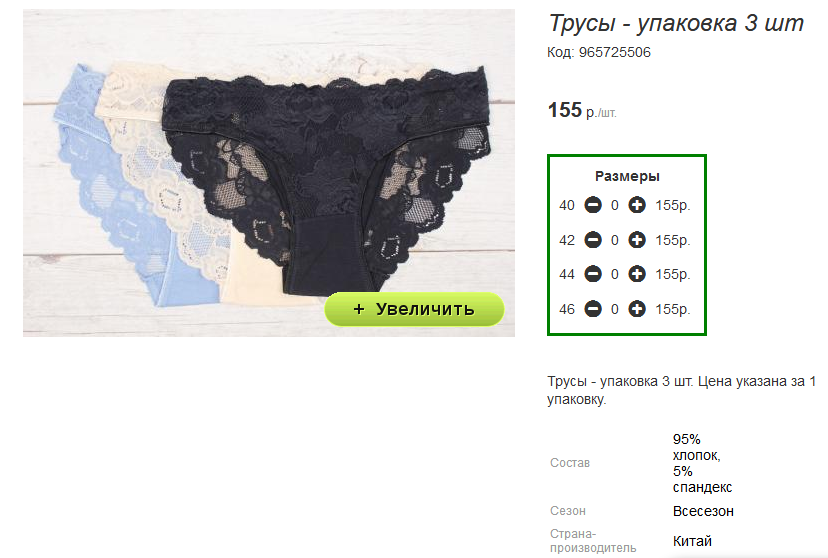
Task: Decrease quantity for size 40
Action: tap(592, 205)
